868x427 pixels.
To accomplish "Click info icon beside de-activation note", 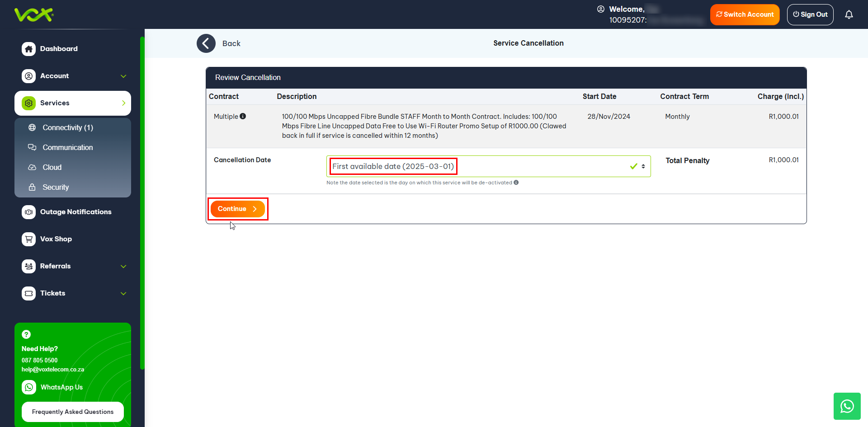I will 516,183.
